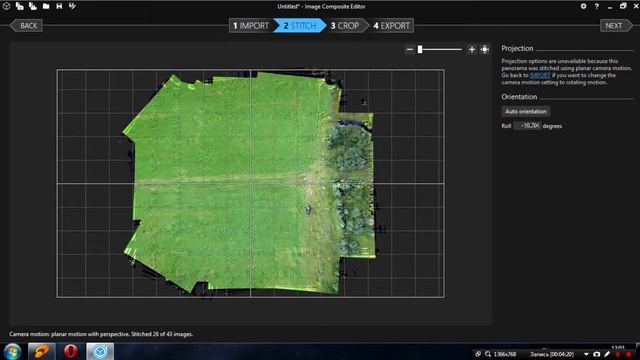The image size is (640, 360).
Task: Click status text 'Stitched 26 of 43 images'
Action: tap(162, 334)
